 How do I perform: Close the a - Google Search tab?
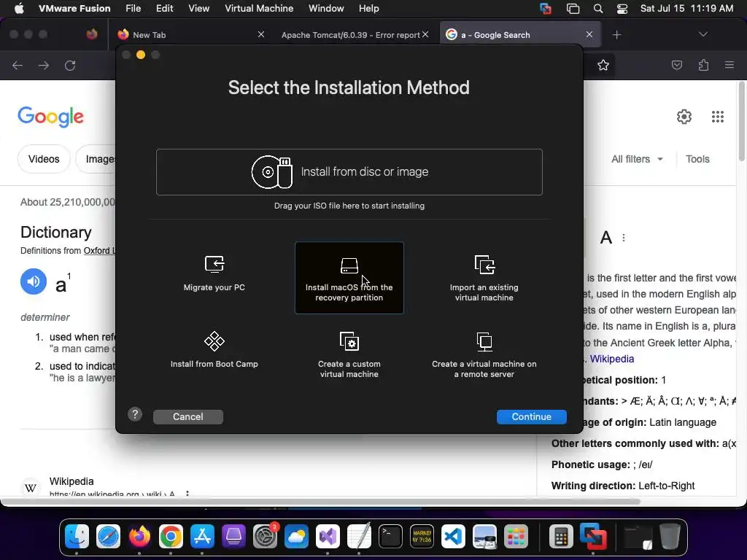click(589, 34)
